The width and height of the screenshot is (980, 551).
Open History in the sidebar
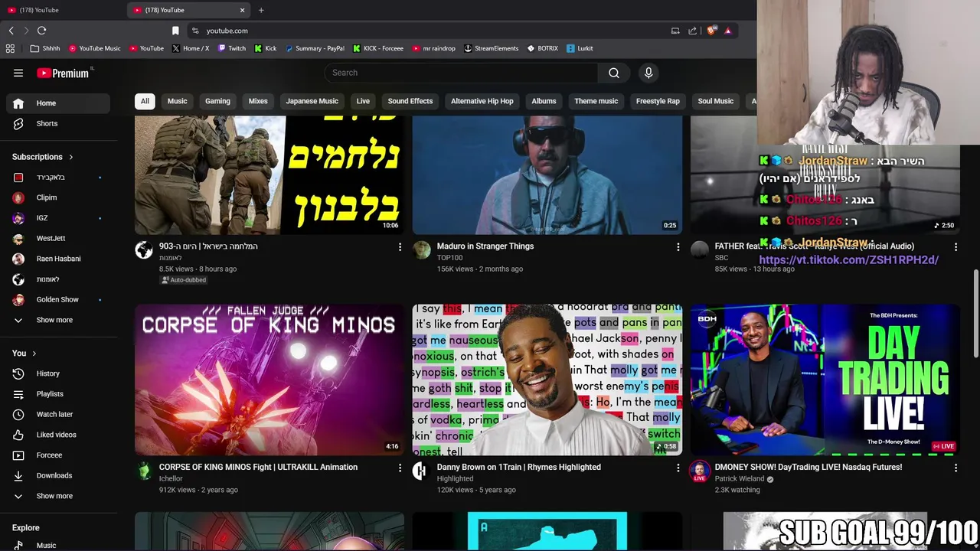[x=60, y=373]
